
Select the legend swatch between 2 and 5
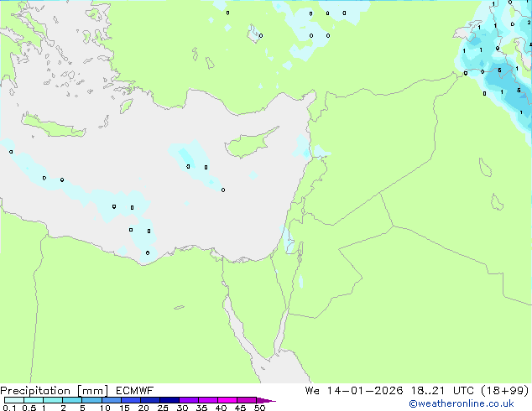[72, 400]
